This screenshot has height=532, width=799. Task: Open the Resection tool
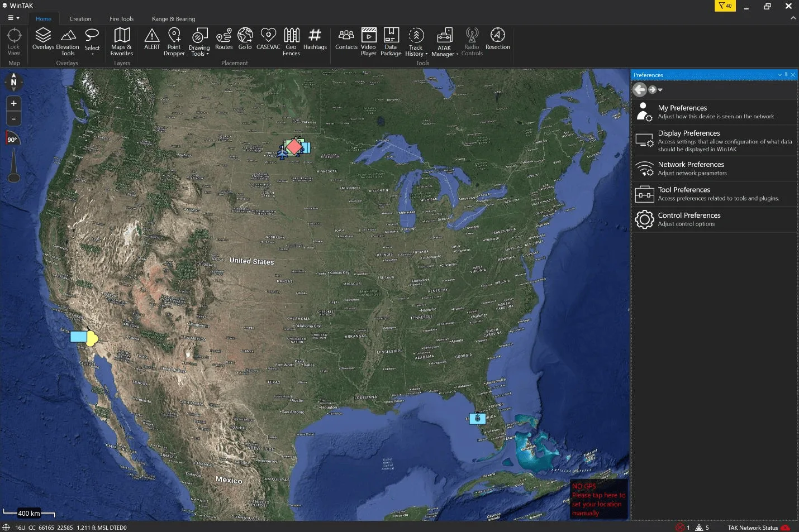click(x=498, y=39)
